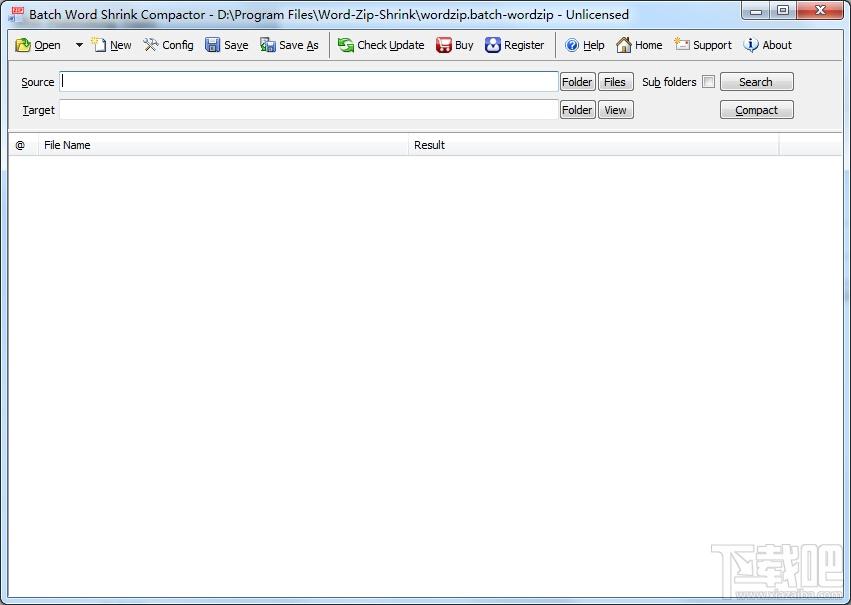The height and width of the screenshot is (605, 851).
Task: Browse Target with its Folder button
Action: click(x=577, y=110)
